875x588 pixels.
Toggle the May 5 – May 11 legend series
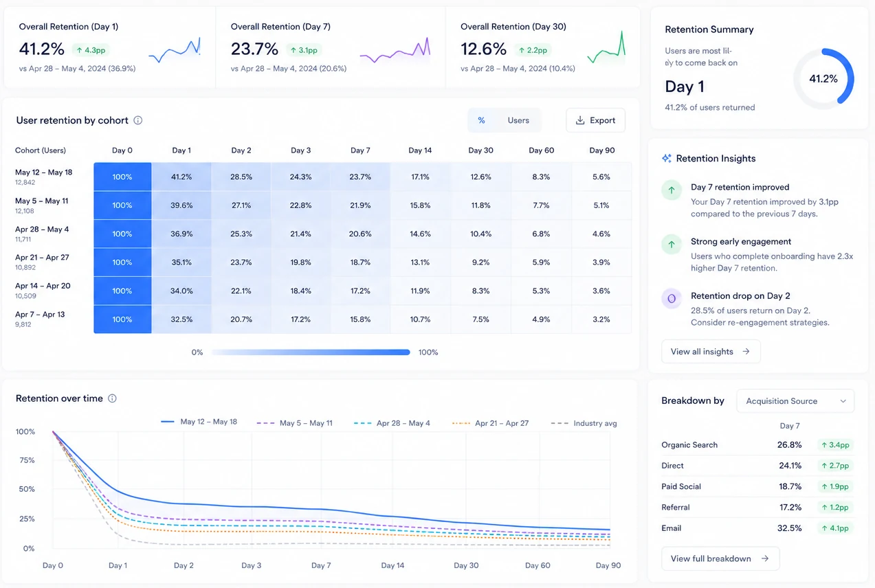click(294, 423)
